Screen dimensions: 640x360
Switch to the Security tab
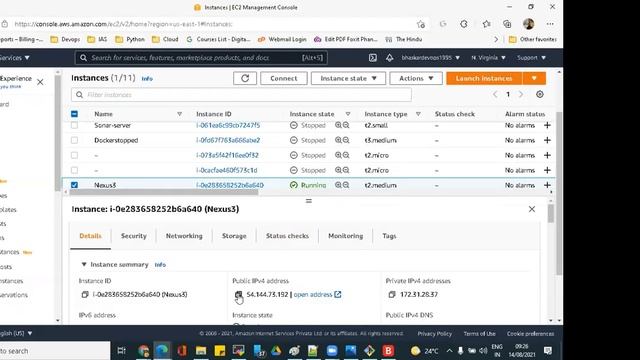[x=133, y=236]
